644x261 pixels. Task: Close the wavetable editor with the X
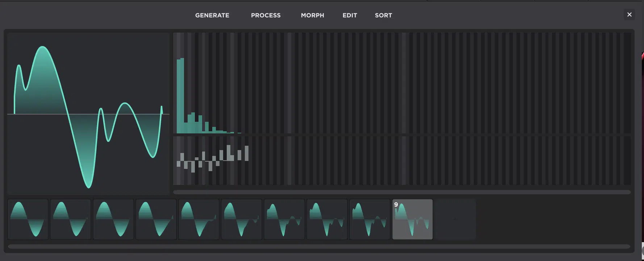pyautogui.click(x=629, y=14)
